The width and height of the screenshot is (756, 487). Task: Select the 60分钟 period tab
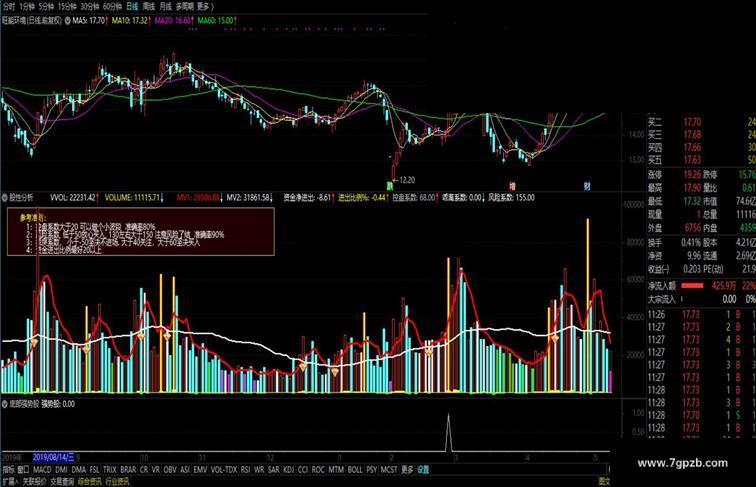coord(112,7)
